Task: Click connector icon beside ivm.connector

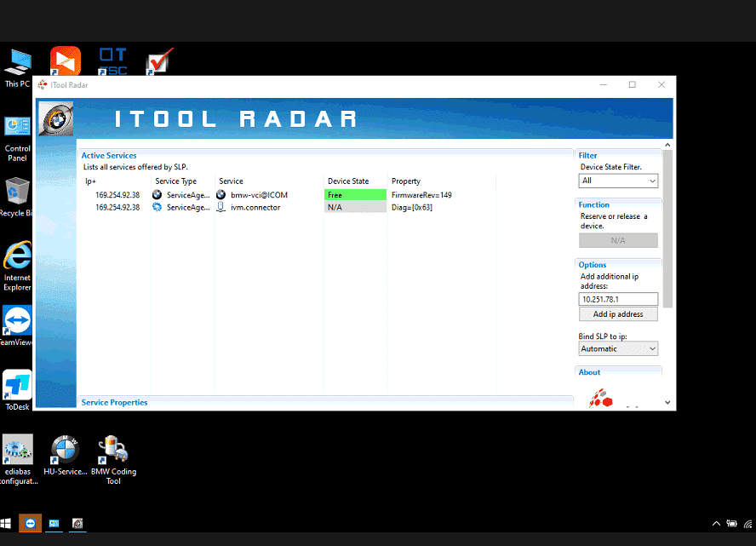Action: 220,207
